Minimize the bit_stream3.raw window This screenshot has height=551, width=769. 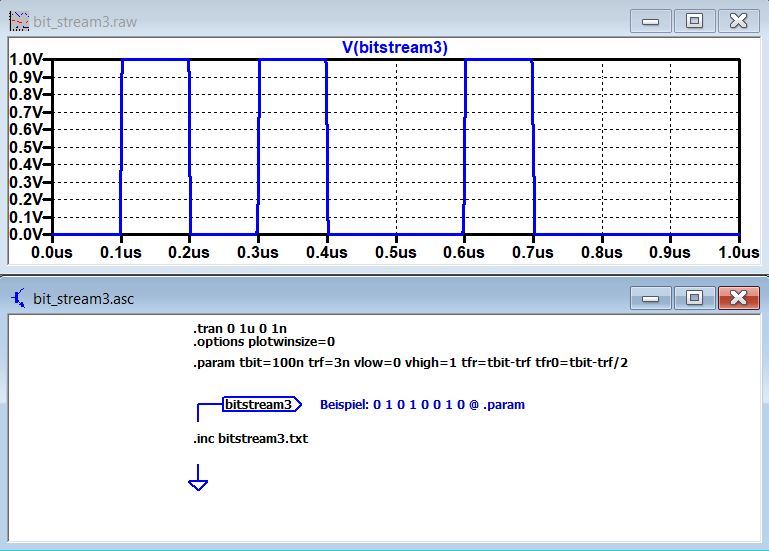(x=650, y=21)
